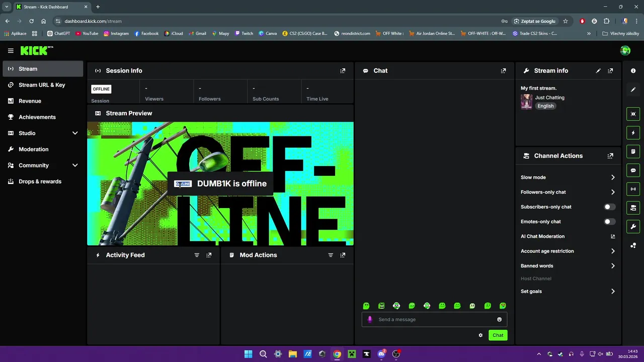Open Banned words settings
Screen dimensions: 644x362
[x=568, y=266]
